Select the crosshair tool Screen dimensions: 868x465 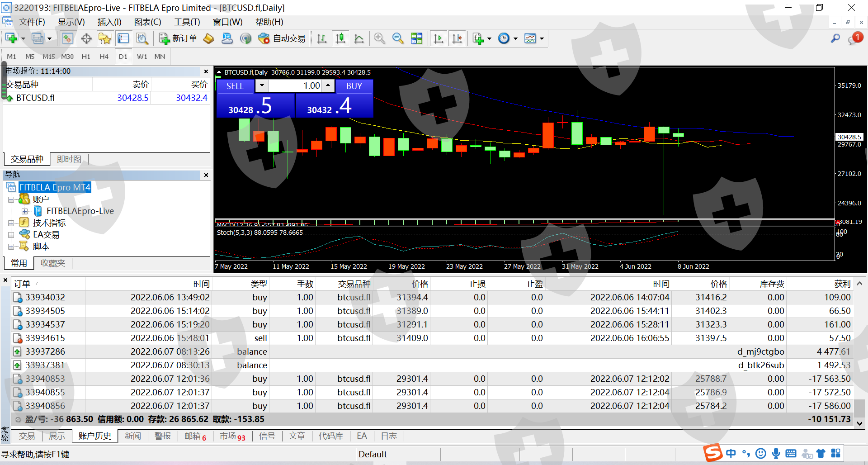point(86,39)
